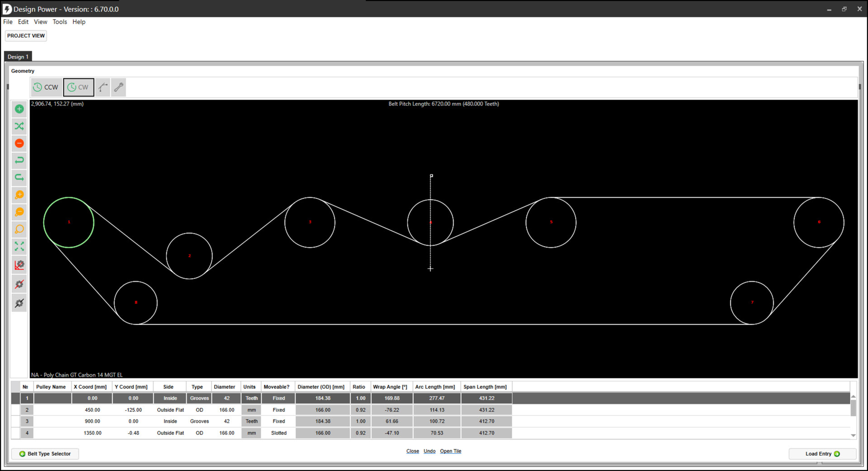Screen dimensions: 868x471
Task: Click the orange zoom out magnifier
Action: tap(19, 212)
